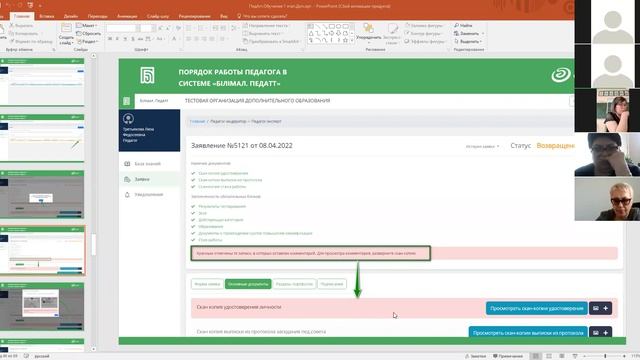The height and width of the screenshot is (360, 640).
Task: Open Экспресс-стили quick styles
Action: 392,34
